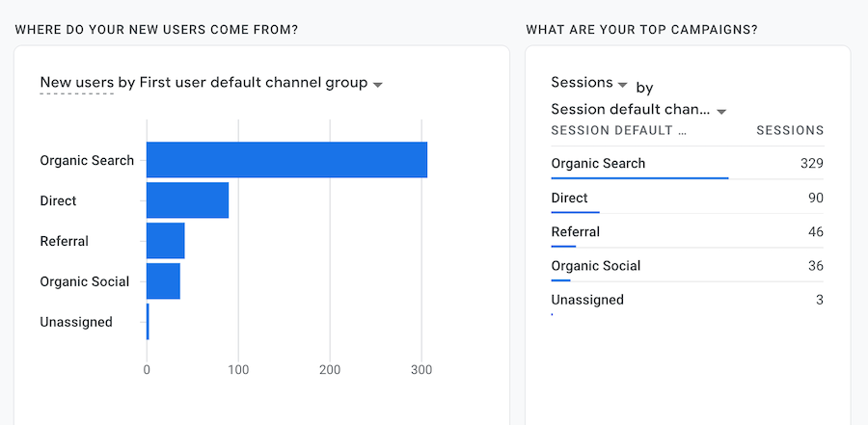868x425 pixels.
Task: Click the 329 sessions value
Action: [811, 164]
